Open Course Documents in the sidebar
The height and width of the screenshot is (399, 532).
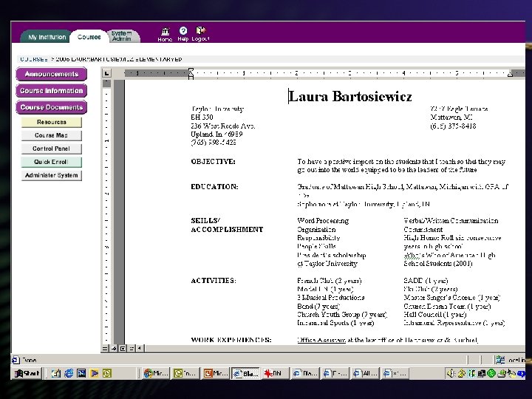pos(51,107)
